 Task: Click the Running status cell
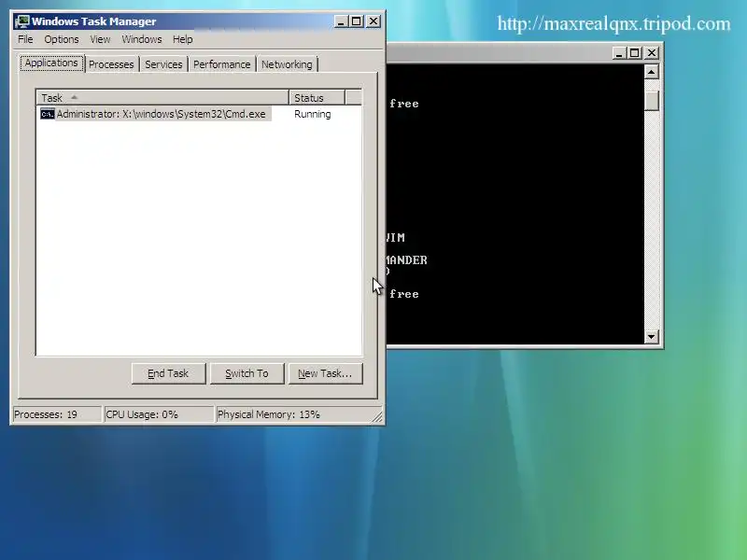(x=313, y=114)
